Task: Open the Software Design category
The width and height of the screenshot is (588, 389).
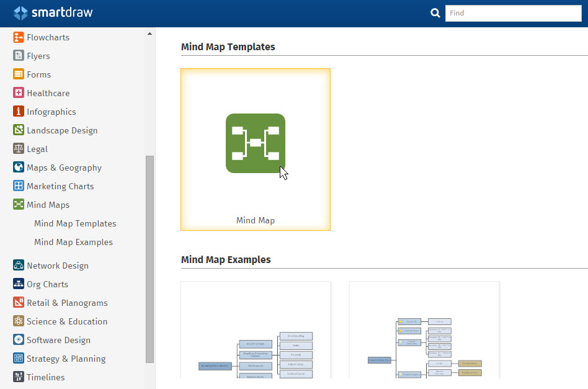Action: pos(58,340)
